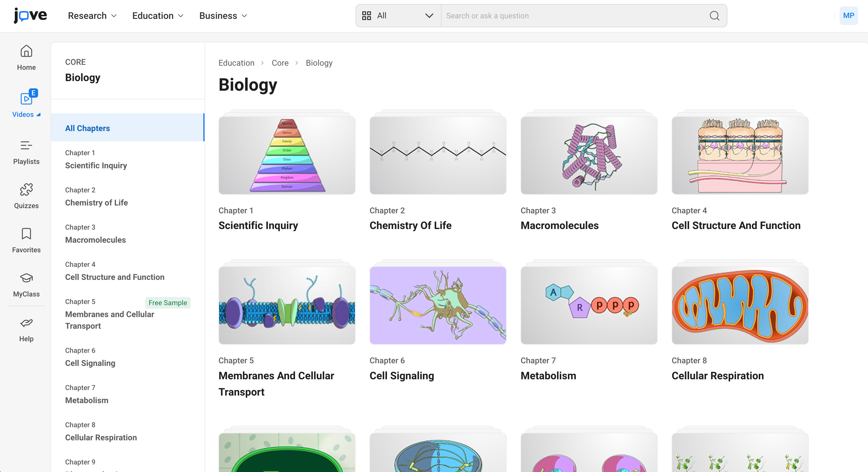
Task: Open the MyClass graduation cap icon
Action: (x=26, y=278)
